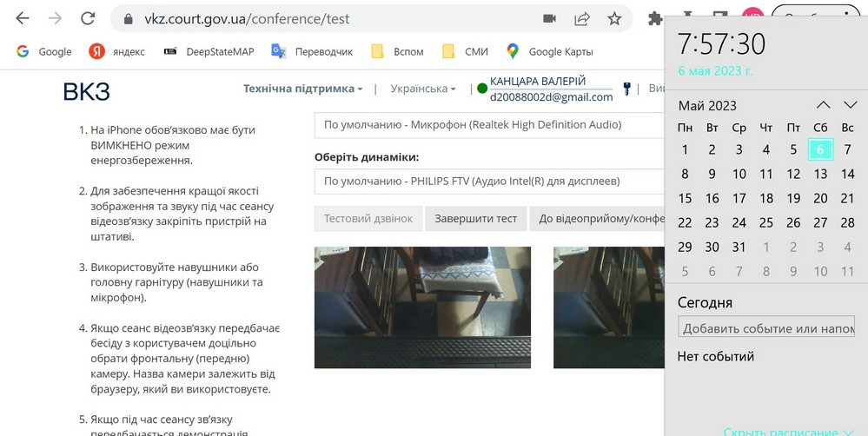The width and height of the screenshot is (868, 436).
Task: Go to next month in the calendar
Action: click(x=850, y=105)
